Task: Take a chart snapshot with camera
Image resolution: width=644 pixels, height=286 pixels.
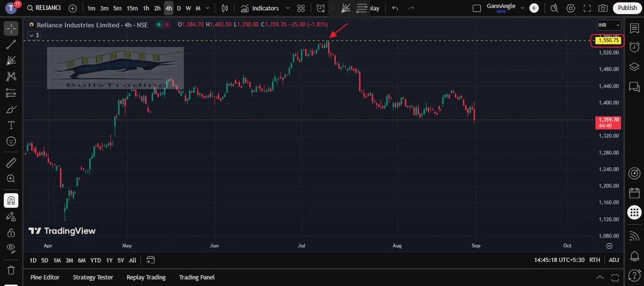Action: 603,8
